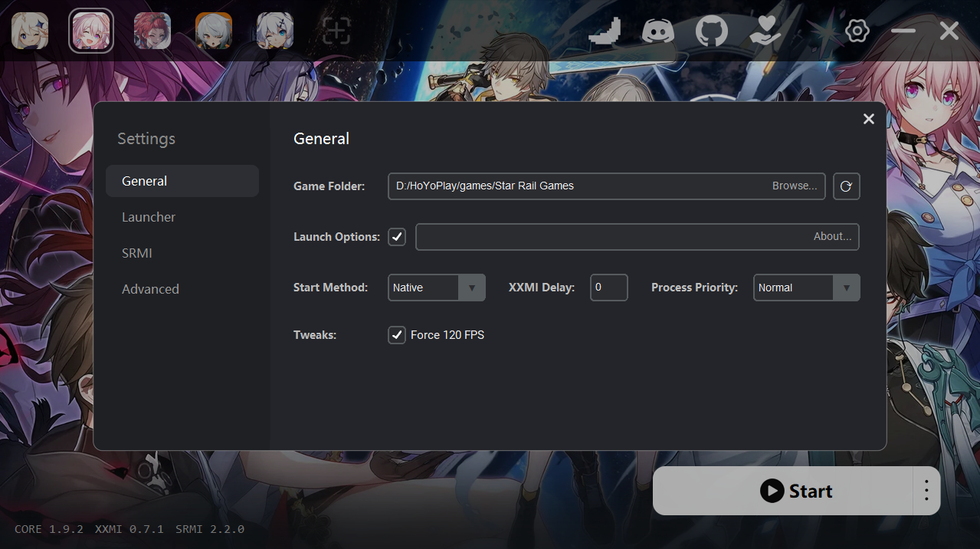
Task: Click the Force 120 FPS label
Action: tap(447, 335)
